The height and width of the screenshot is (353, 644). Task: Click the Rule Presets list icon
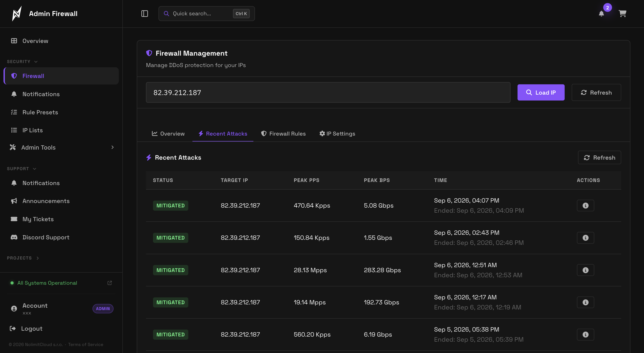tap(14, 112)
